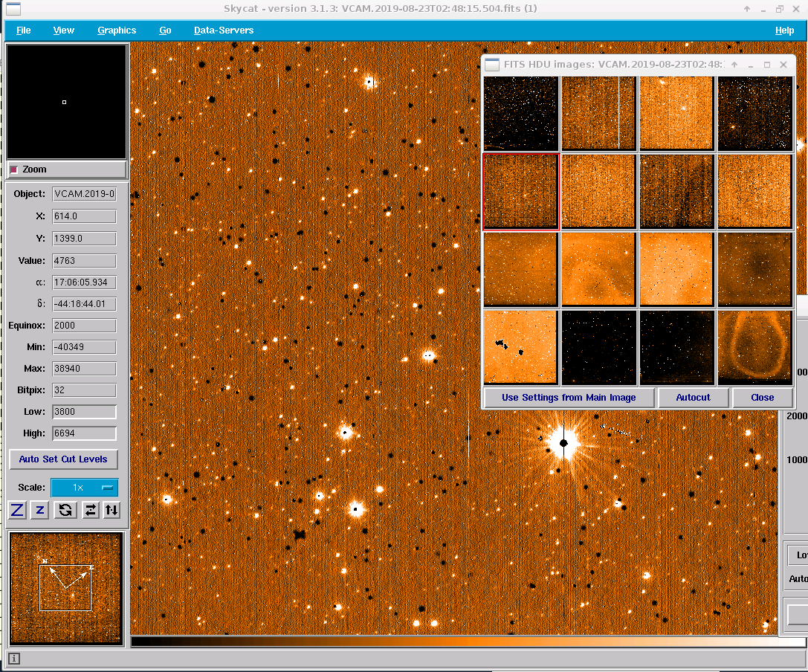
Task: Click Auto Set Cut Levels button
Action: click(x=63, y=459)
